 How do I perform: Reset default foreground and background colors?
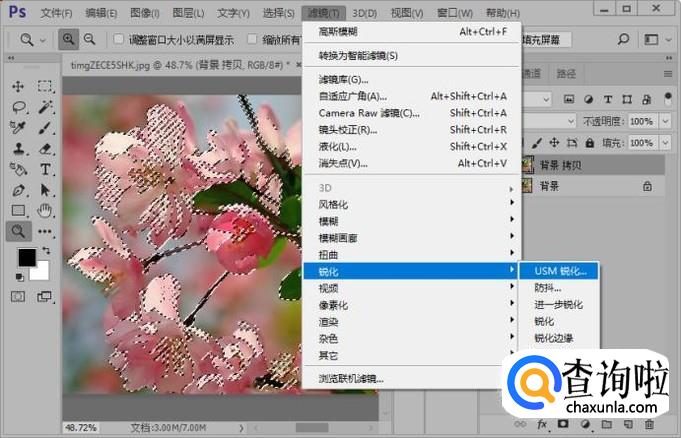(20, 276)
